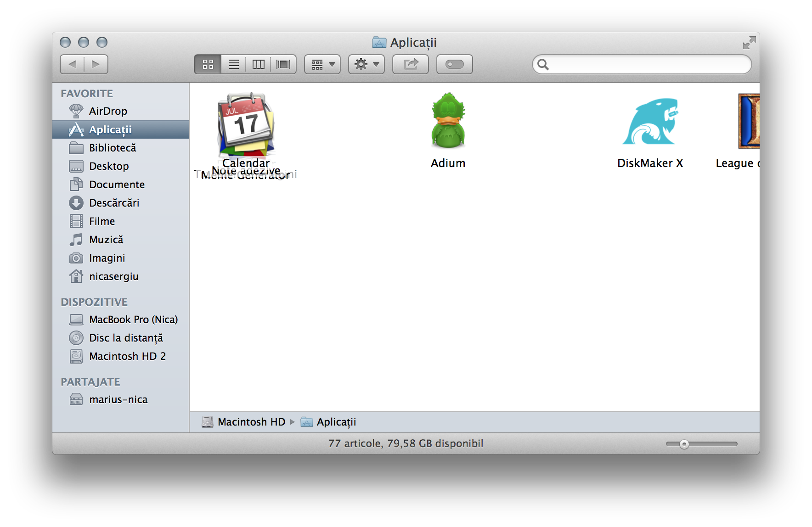Open the item arrangement dropdown
Screen dimensions: 812x527
322,64
